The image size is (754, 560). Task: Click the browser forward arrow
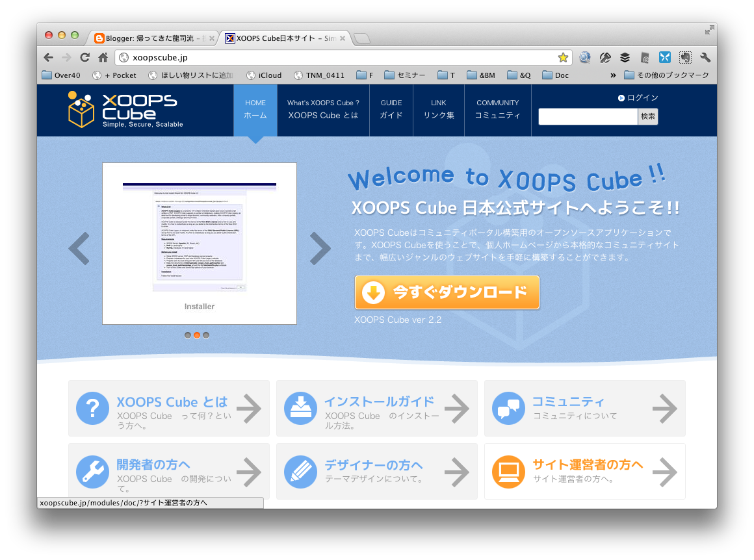click(x=66, y=58)
